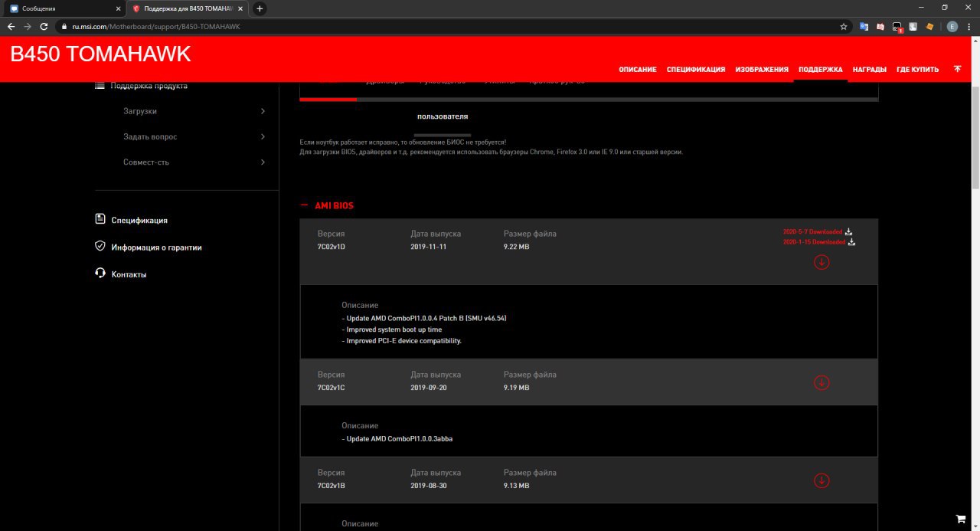980x531 pixels.
Task: Go forward in the browser
Action: tap(28, 26)
